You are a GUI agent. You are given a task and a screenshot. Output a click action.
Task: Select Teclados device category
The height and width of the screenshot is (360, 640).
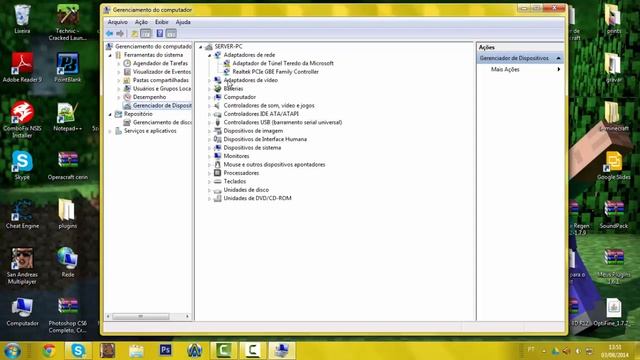[x=235, y=182]
